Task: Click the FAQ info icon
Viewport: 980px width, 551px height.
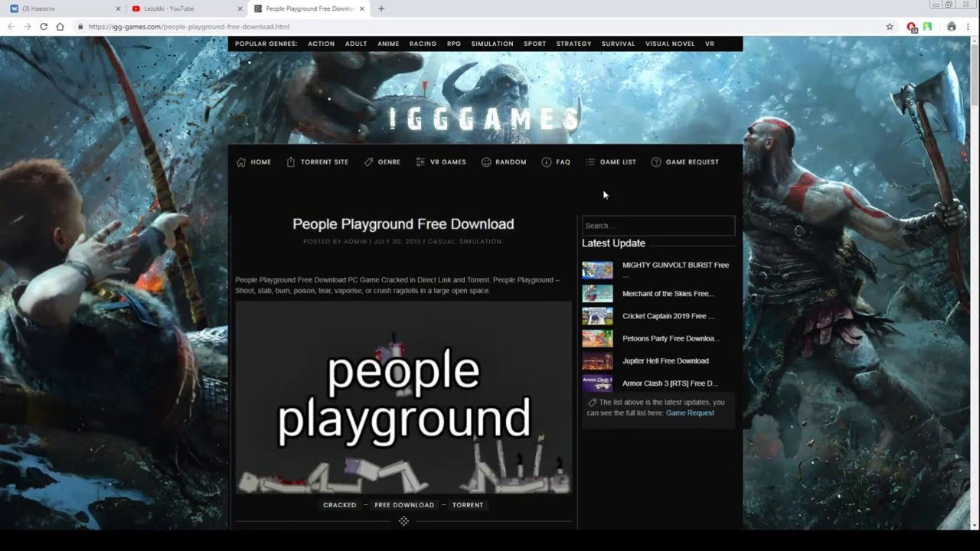Action: click(547, 162)
